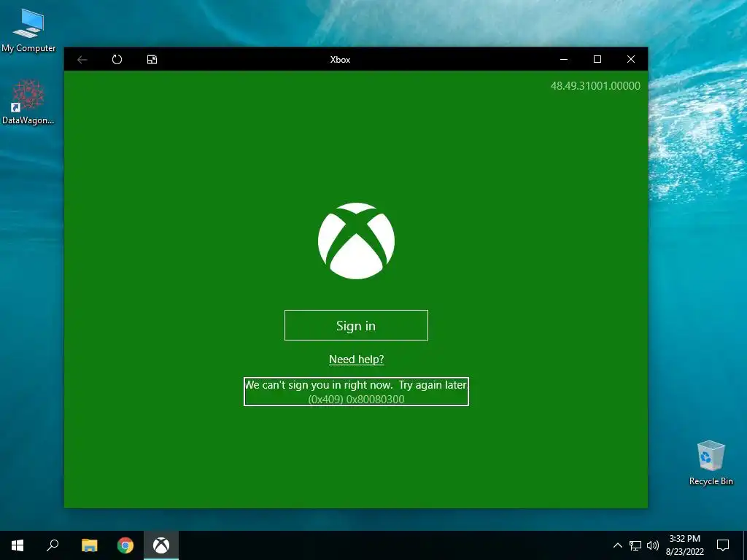Viewport: 747px width, 560px height.
Task: Select the sign-in error message text
Action: pyautogui.click(x=356, y=392)
